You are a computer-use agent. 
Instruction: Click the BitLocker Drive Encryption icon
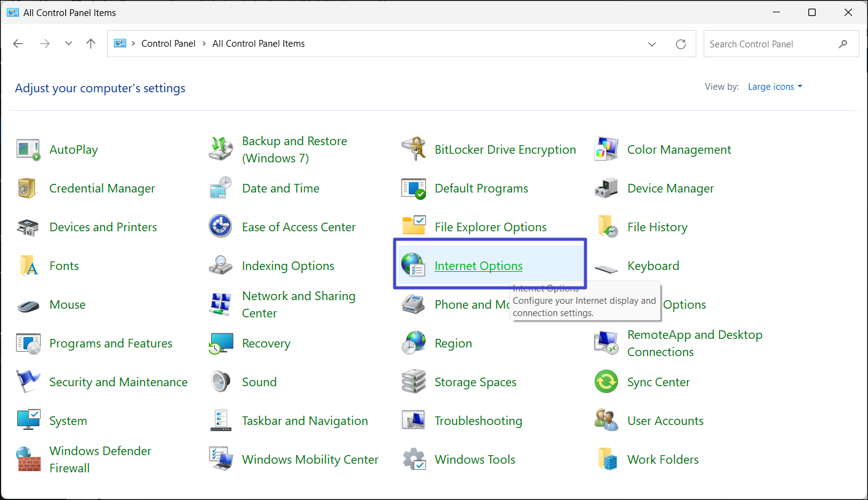click(x=414, y=149)
